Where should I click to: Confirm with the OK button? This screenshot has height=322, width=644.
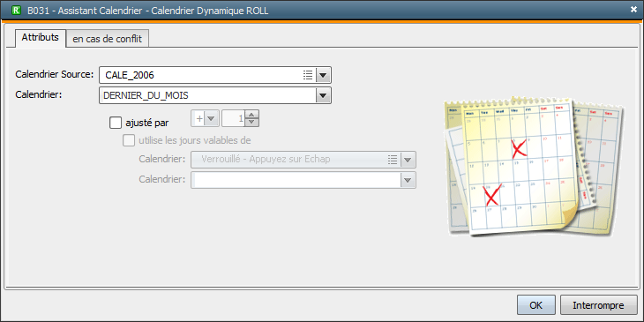pos(536,305)
